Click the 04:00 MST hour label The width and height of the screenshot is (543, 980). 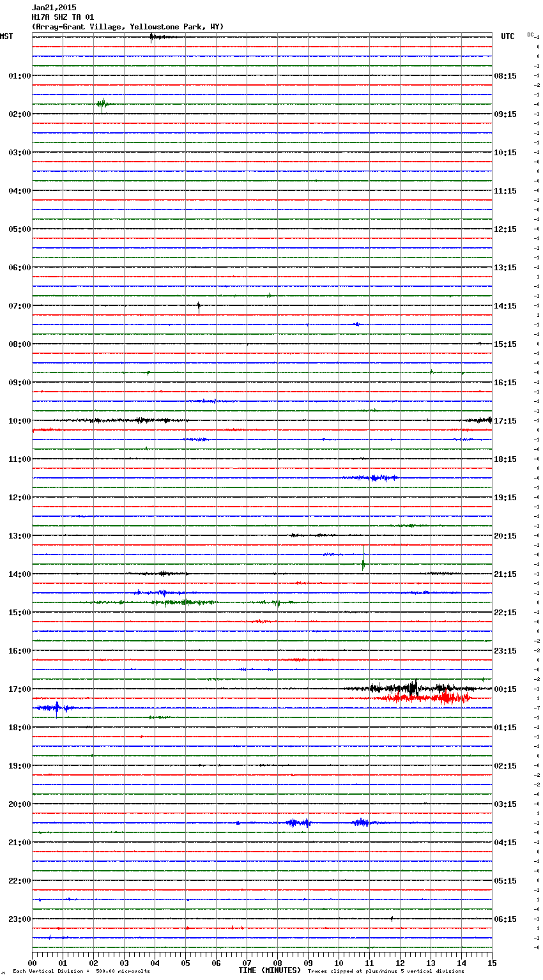pyautogui.click(x=20, y=191)
